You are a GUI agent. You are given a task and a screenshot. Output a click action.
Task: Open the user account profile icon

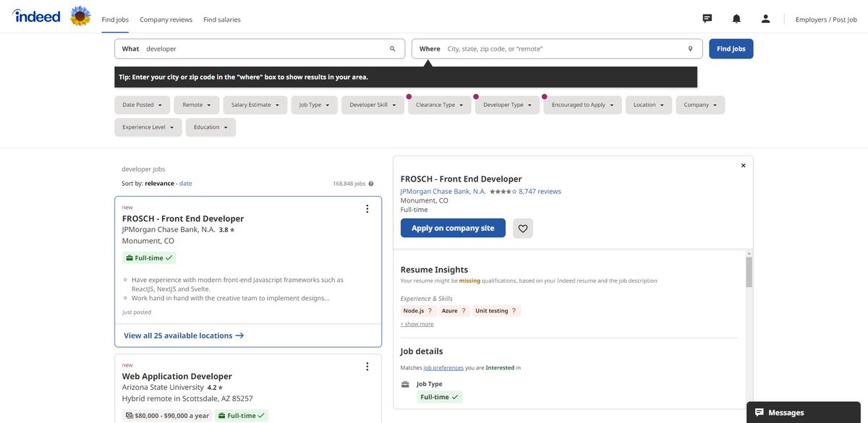tap(765, 19)
